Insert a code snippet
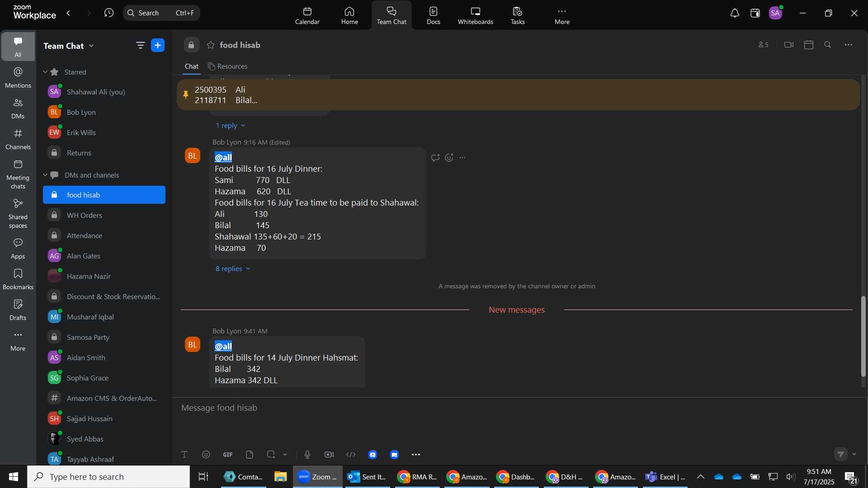The height and width of the screenshot is (488, 868). (351, 455)
